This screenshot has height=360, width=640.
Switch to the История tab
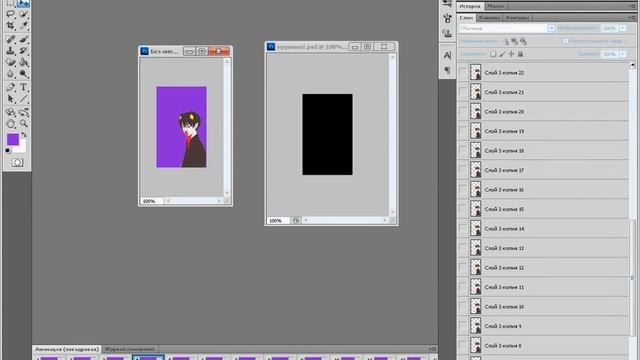point(470,6)
